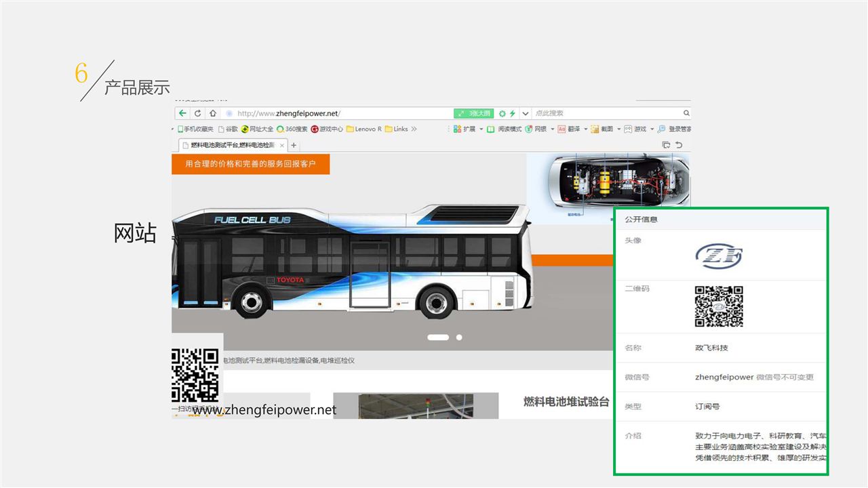Open the 360搜索 bookmark
The height and width of the screenshot is (488, 868).
(x=292, y=129)
